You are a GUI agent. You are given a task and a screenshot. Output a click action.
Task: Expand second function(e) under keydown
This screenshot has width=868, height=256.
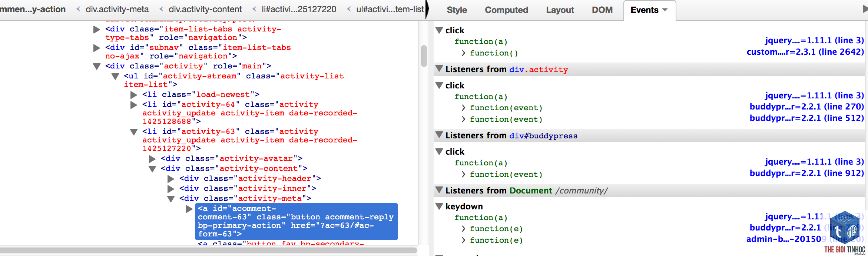[x=464, y=240]
